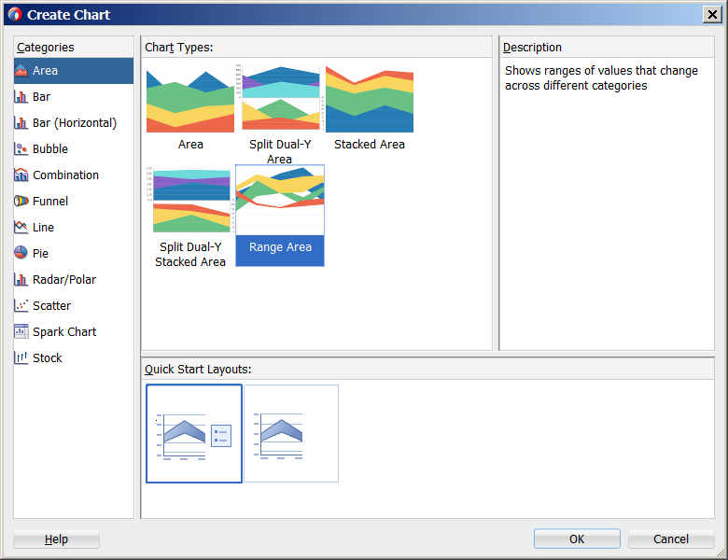728x560 pixels.
Task: Select the Pie category icon
Action: pos(21,253)
